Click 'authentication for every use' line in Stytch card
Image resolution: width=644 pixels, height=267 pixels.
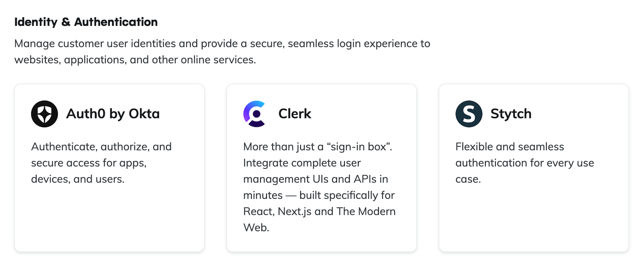click(x=524, y=163)
